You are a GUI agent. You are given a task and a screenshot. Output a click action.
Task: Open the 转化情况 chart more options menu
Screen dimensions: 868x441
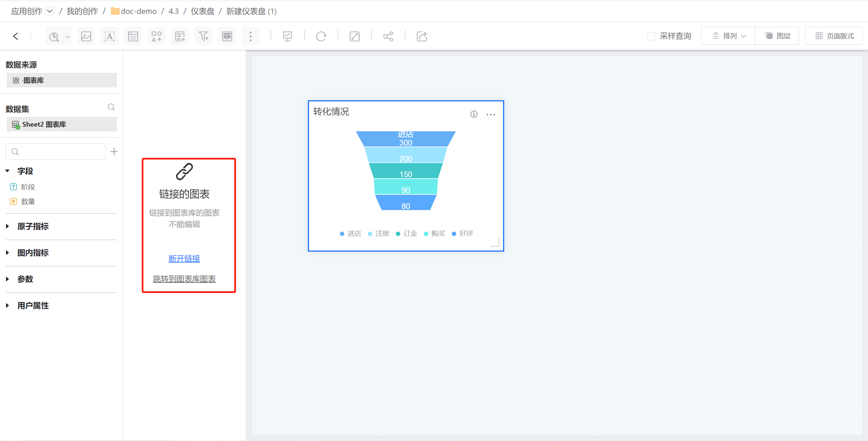491,114
